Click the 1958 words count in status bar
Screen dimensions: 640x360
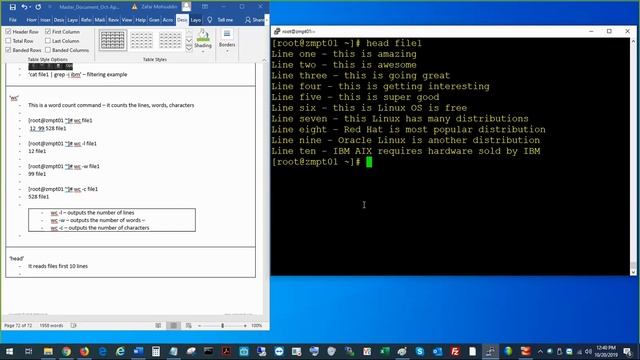point(51,326)
